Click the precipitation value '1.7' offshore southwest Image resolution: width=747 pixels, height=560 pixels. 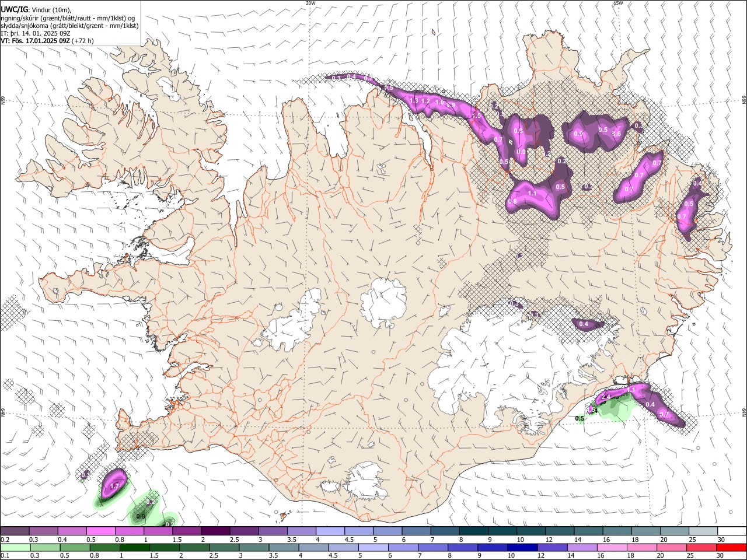(114, 486)
